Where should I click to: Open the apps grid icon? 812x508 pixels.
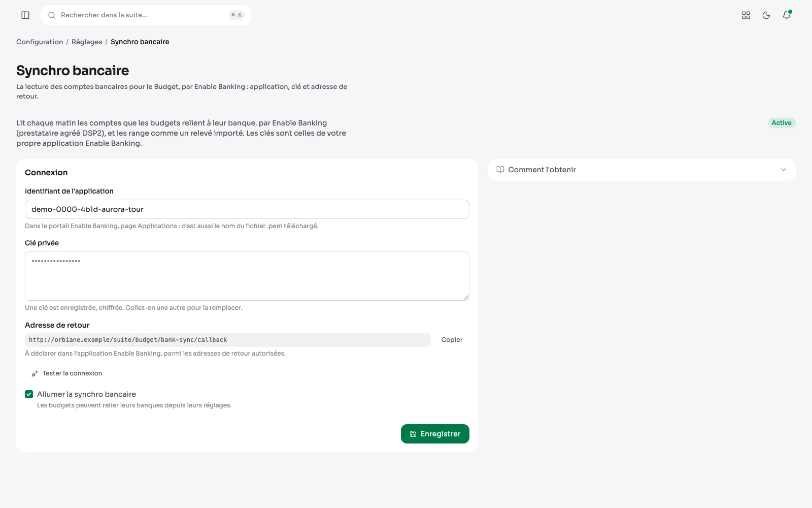(746, 15)
